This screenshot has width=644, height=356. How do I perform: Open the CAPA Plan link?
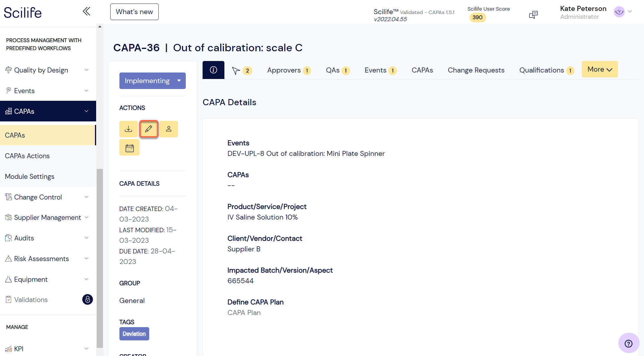(244, 312)
